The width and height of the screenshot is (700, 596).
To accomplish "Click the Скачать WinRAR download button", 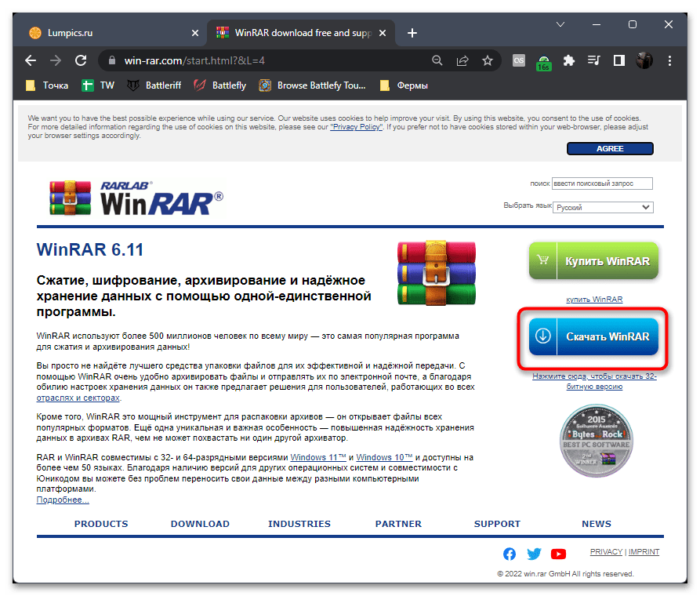I will (593, 336).
